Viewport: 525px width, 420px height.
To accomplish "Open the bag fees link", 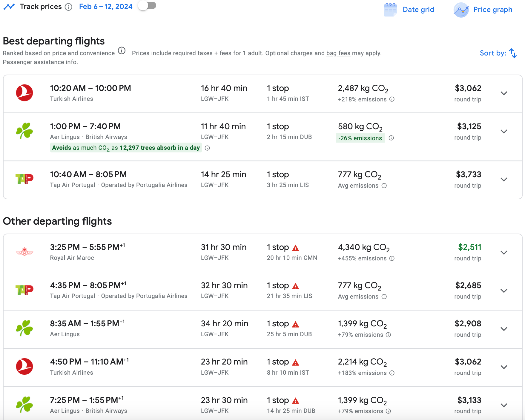I will pos(338,53).
